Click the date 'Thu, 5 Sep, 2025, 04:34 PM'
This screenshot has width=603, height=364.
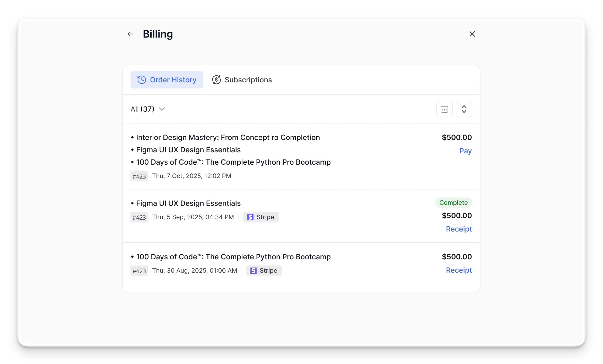[x=193, y=217]
